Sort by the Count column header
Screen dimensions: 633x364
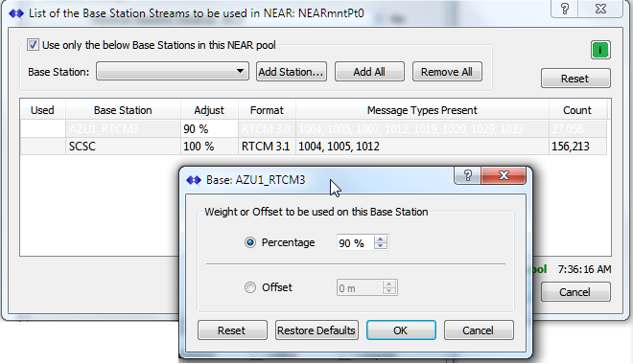576,110
